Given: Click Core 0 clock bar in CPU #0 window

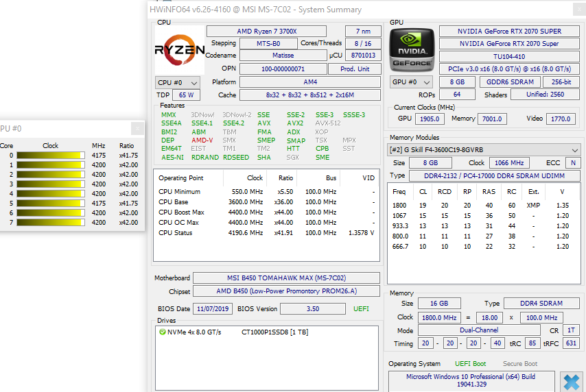Looking at the screenshot, I should point(51,156).
